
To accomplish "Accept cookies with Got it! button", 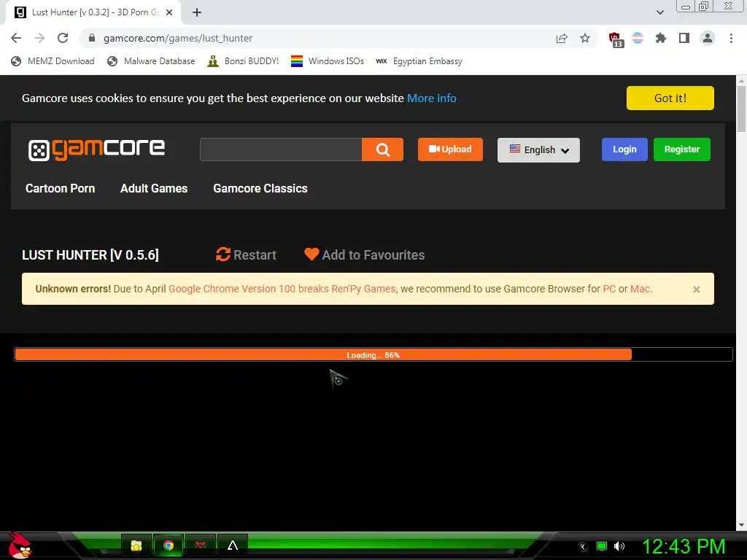I will [670, 98].
